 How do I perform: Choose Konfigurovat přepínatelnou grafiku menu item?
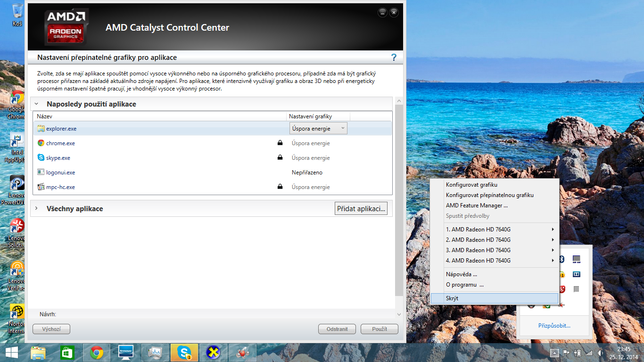point(490,195)
